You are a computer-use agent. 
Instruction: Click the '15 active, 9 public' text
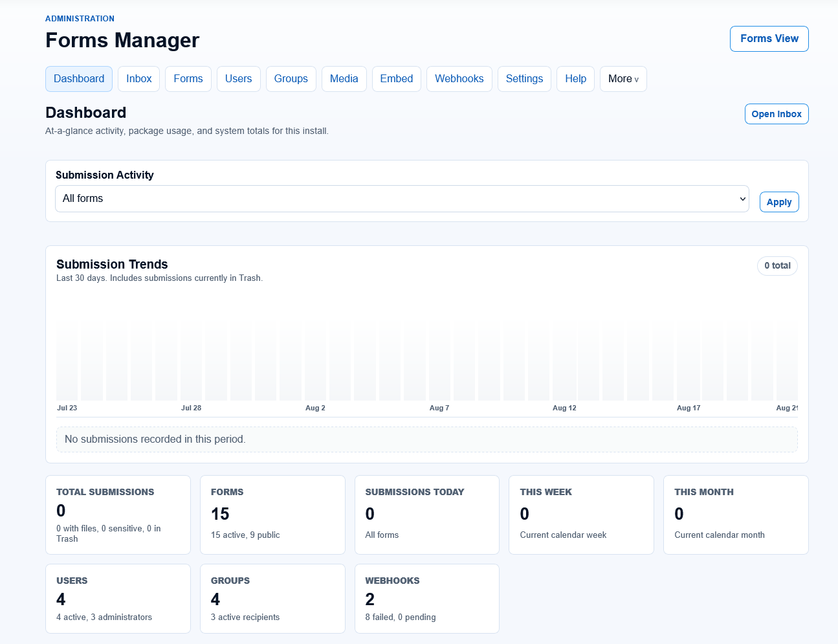click(x=245, y=535)
